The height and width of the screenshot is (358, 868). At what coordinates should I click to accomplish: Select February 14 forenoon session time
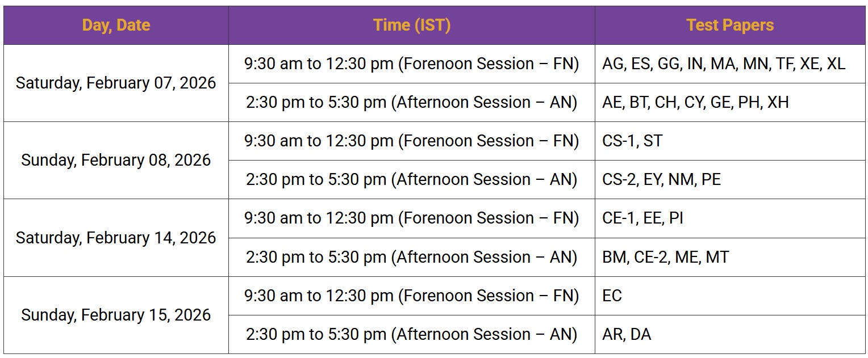click(x=411, y=218)
